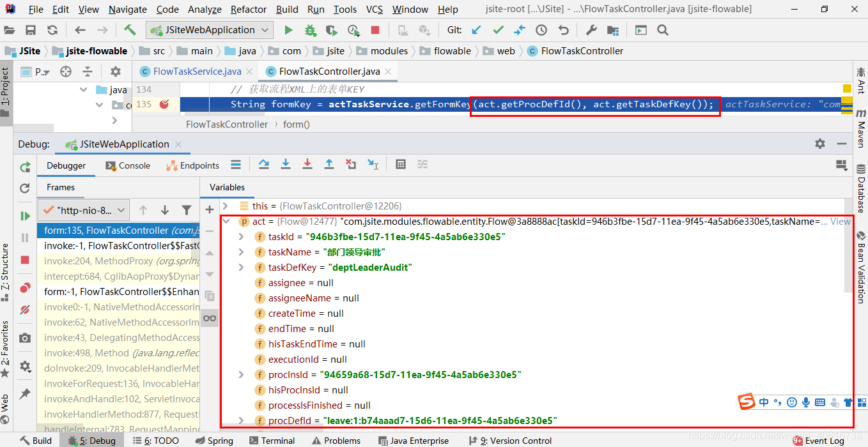
Task: Click the Step Into debugger icon
Action: [286, 165]
